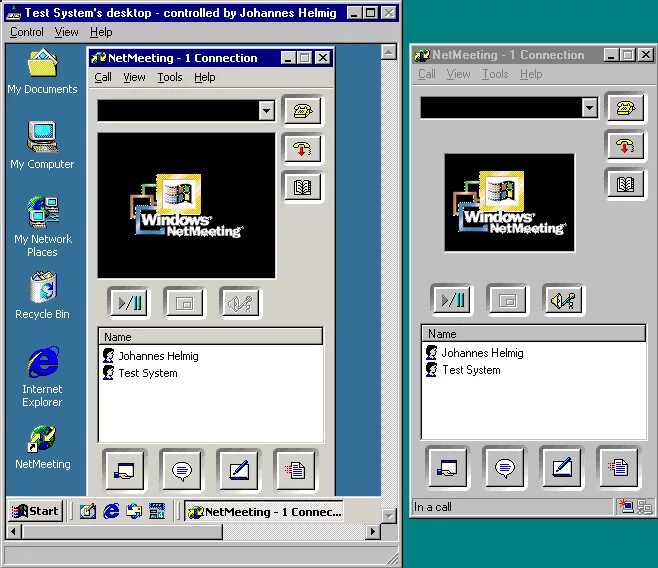658x568 pixels.
Task: Click vertical scrollbar down arrow of remote desktop
Action: pos(389,516)
